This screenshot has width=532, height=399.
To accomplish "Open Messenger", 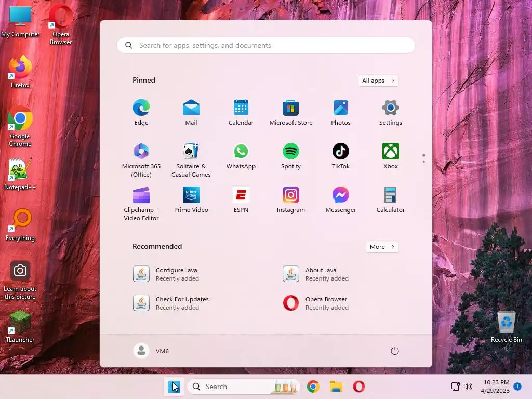I will 341,201.
